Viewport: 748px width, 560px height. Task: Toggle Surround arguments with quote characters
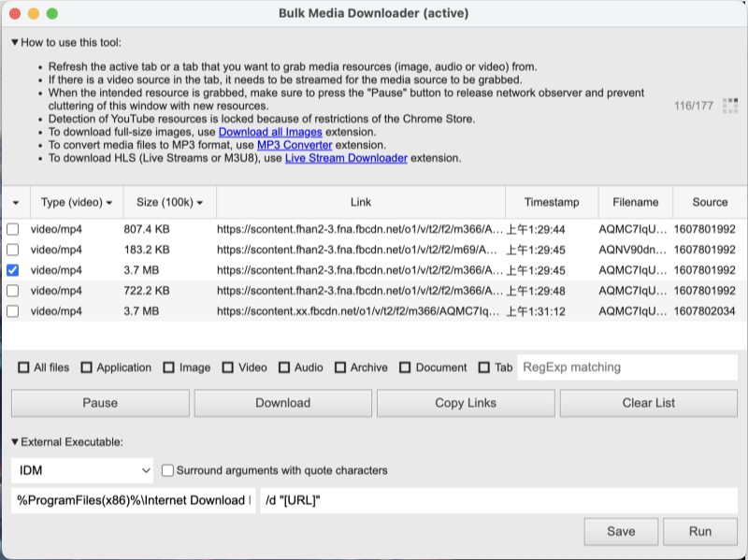(x=167, y=471)
